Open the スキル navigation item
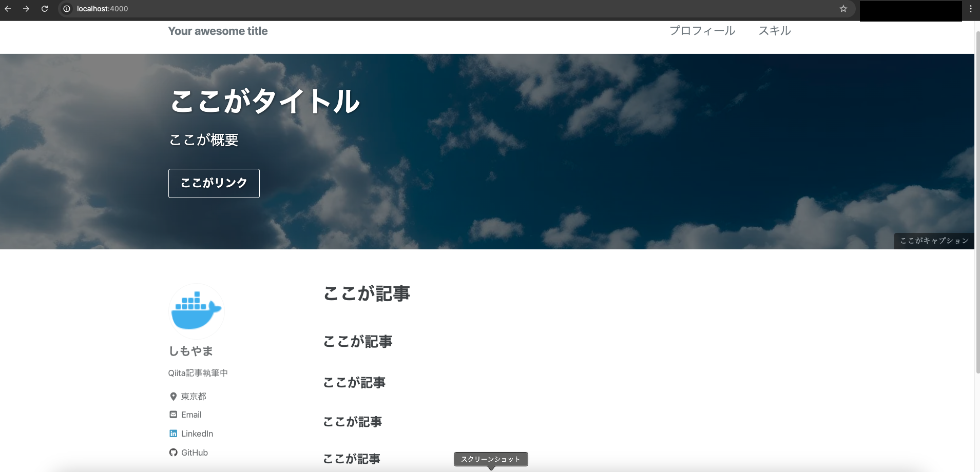 point(775,31)
